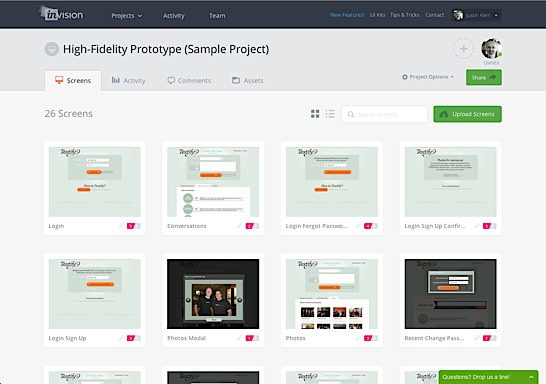Open the Team page
546x384 pixels.
[x=217, y=16]
